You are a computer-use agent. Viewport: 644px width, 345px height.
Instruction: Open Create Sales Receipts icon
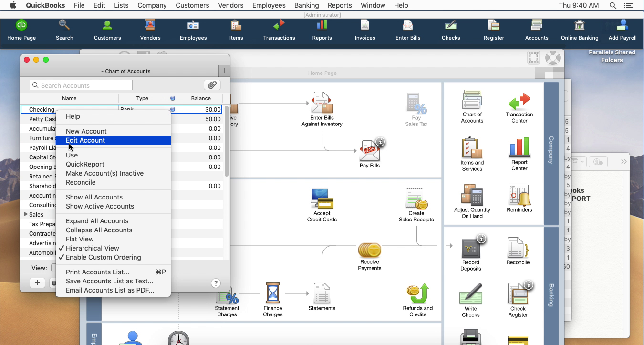pos(416,205)
